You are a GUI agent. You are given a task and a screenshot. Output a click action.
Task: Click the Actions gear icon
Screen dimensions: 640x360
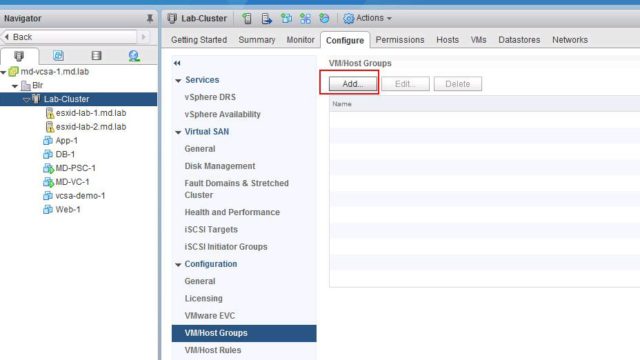click(349, 18)
